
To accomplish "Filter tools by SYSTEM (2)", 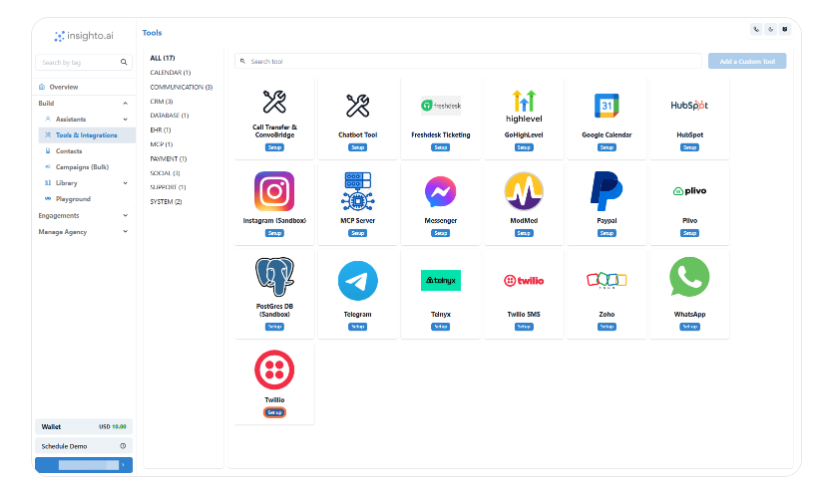I will [x=166, y=202].
